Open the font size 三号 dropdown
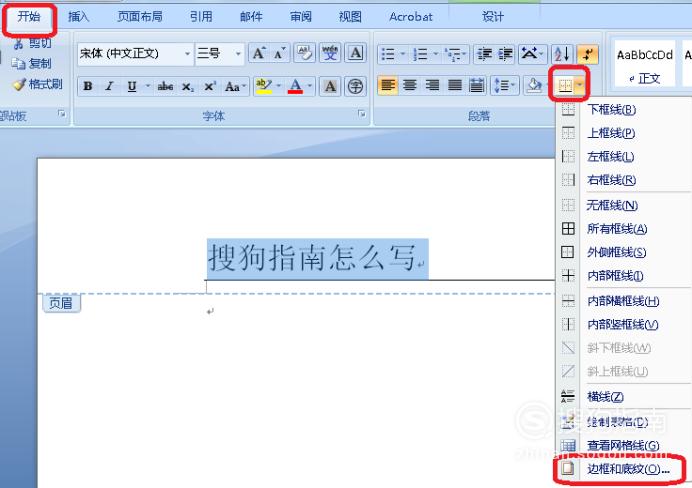 pos(219,54)
